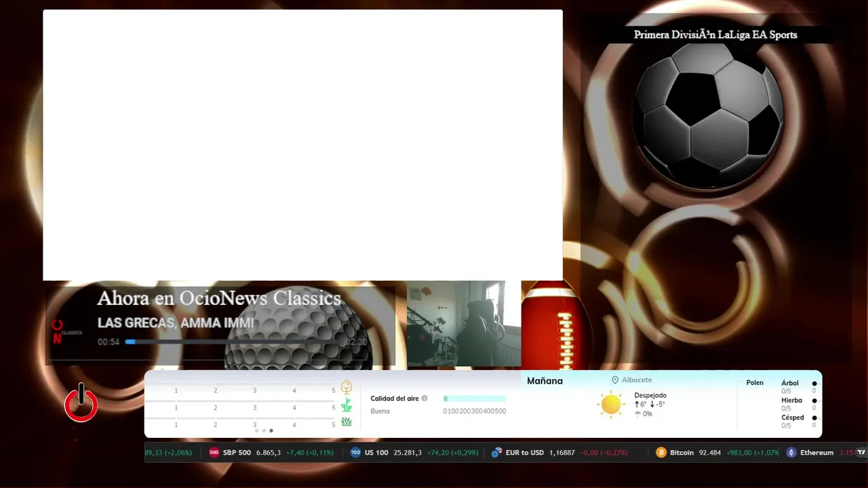
Task: Click the air quality index bar
Action: (475, 399)
